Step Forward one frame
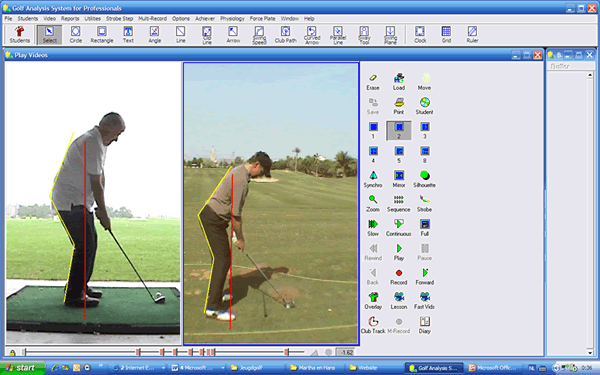The width and height of the screenshot is (600, 375). click(424, 277)
